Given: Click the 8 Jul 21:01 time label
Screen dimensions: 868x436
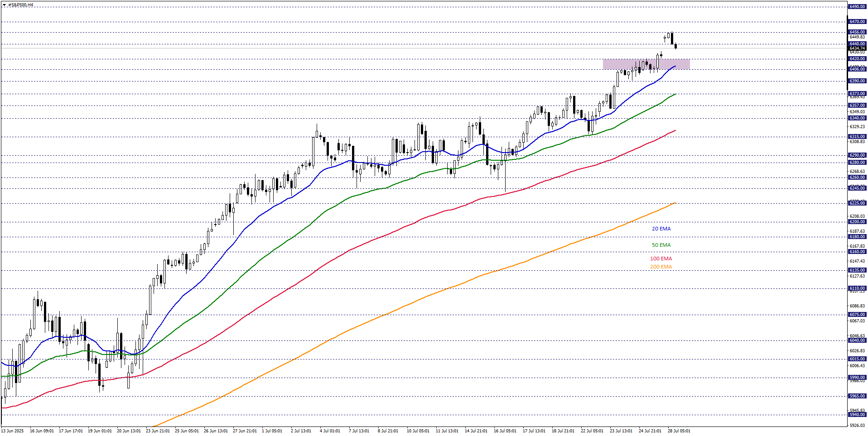Looking at the screenshot, I should [x=388, y=431].
